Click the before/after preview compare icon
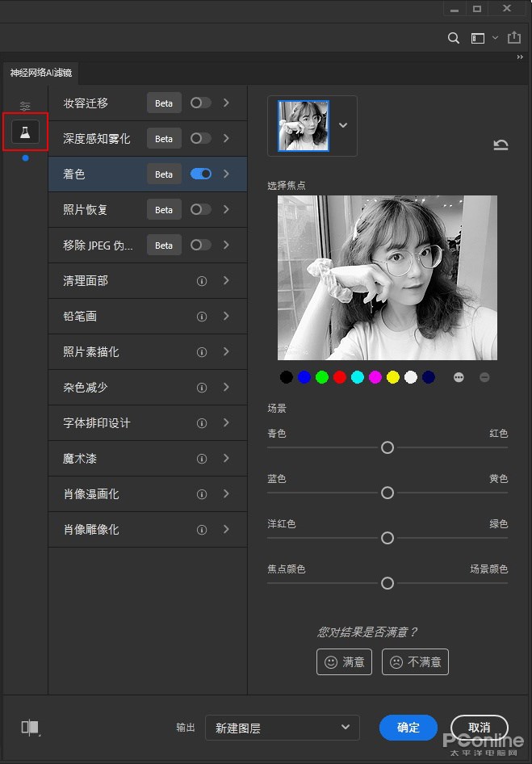Image resolution: width=532 pixels, height=764 pixels. click(x=30, y=728)
